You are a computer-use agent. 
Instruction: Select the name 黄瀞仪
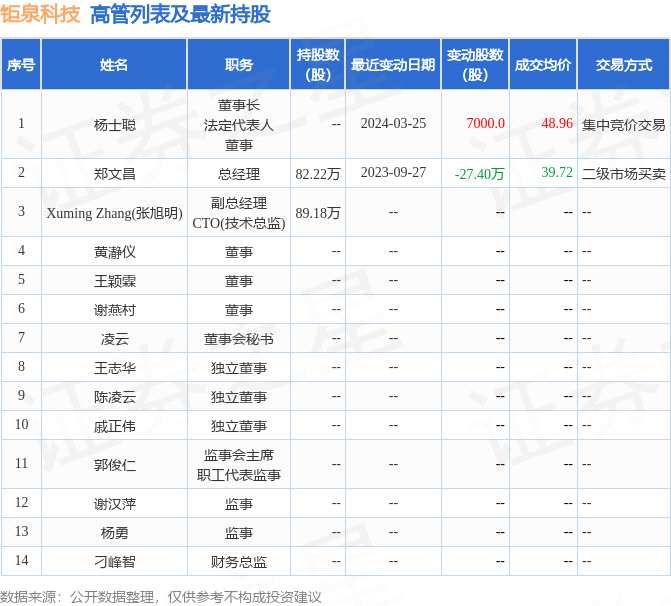[x=114, y=252]
